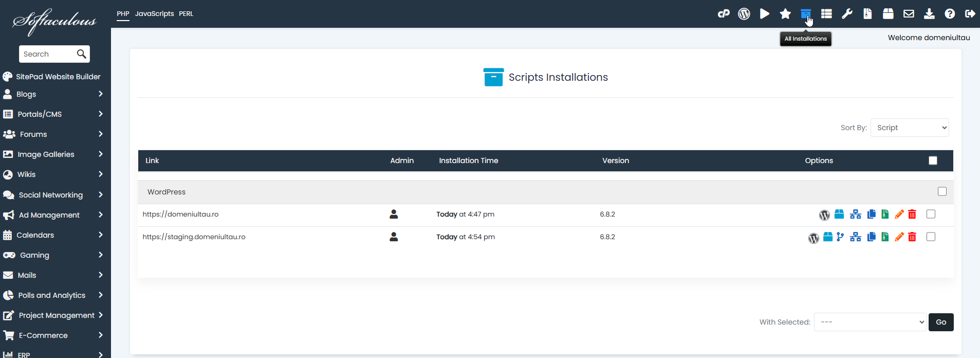Clone the domeniultau.ro installation
Screen dimensions: 980x358
click(871, 214)
